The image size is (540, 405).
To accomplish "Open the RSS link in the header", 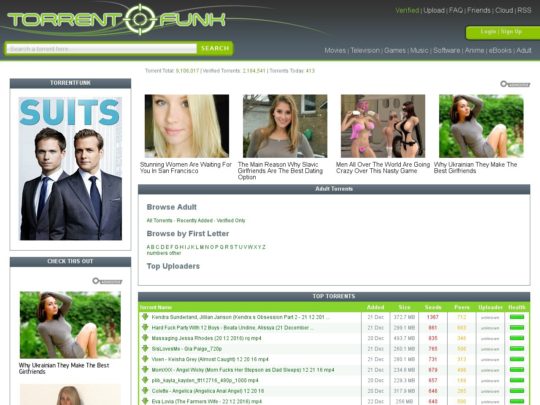I will pyautogui.click(x=524, y=10).
